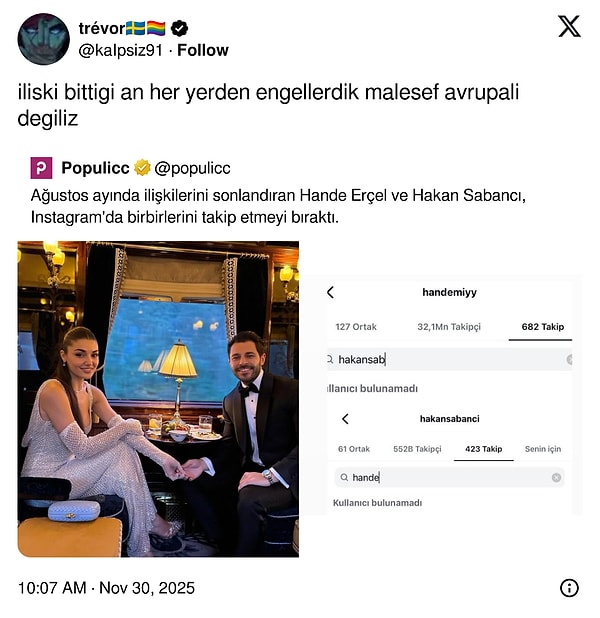Click back arrow on handemiyy screen

click(330, 292)
